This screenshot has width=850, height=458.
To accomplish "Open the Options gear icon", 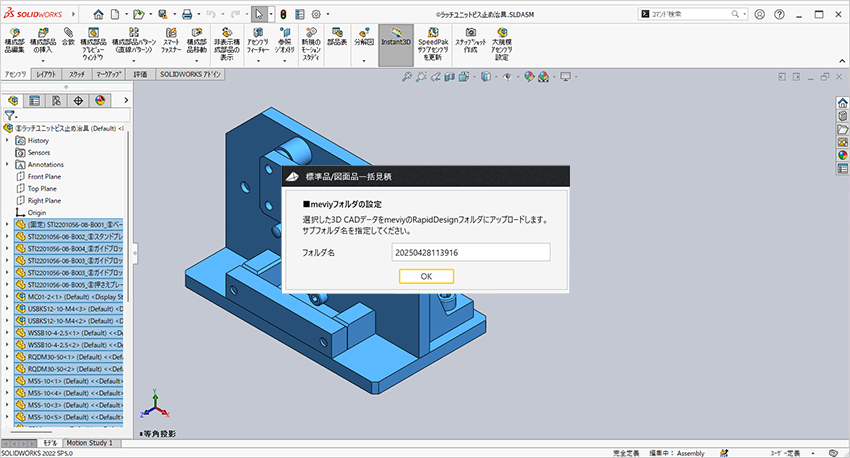I will [317, 14].
